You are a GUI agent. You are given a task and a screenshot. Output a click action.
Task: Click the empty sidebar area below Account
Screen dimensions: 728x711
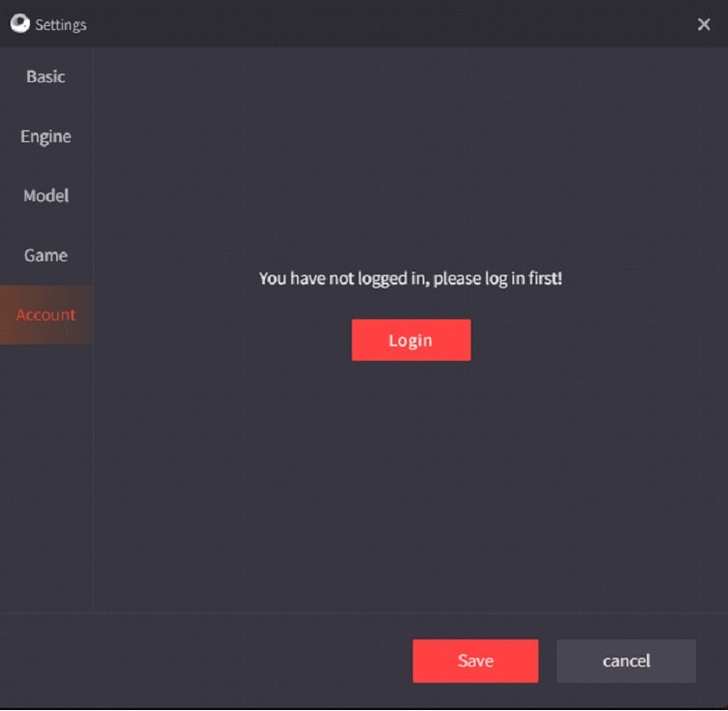pyautogui.click(x=46, y=478)
